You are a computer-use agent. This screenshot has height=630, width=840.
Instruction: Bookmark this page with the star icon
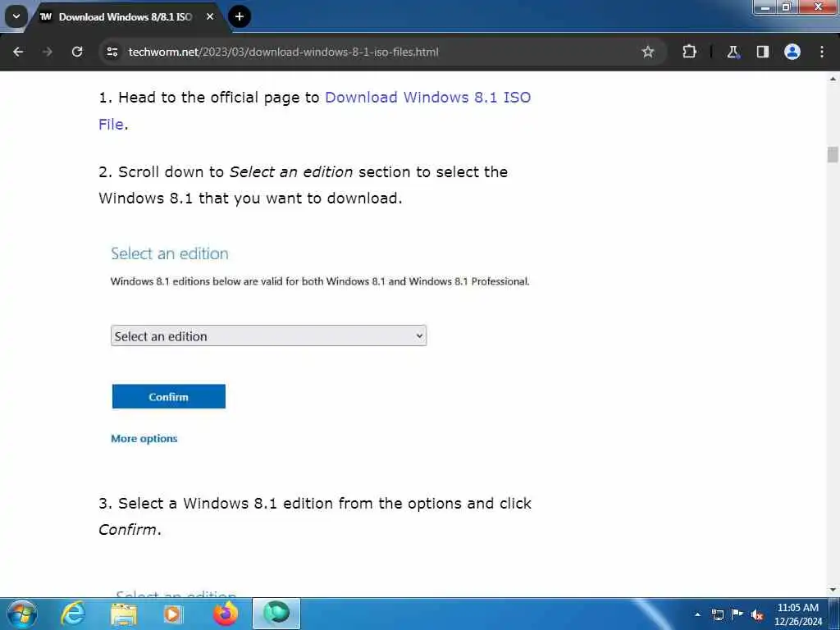click(648, 52)
